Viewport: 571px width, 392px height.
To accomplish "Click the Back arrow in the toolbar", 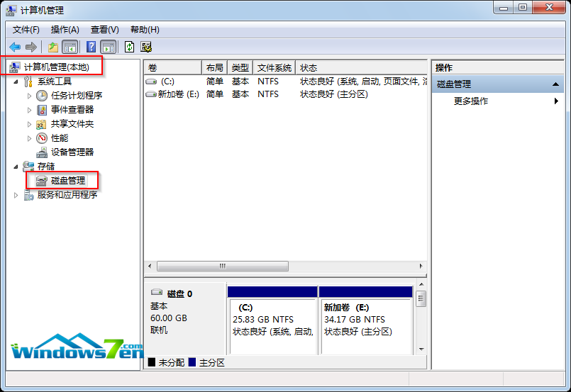I will tap(15, 47).
